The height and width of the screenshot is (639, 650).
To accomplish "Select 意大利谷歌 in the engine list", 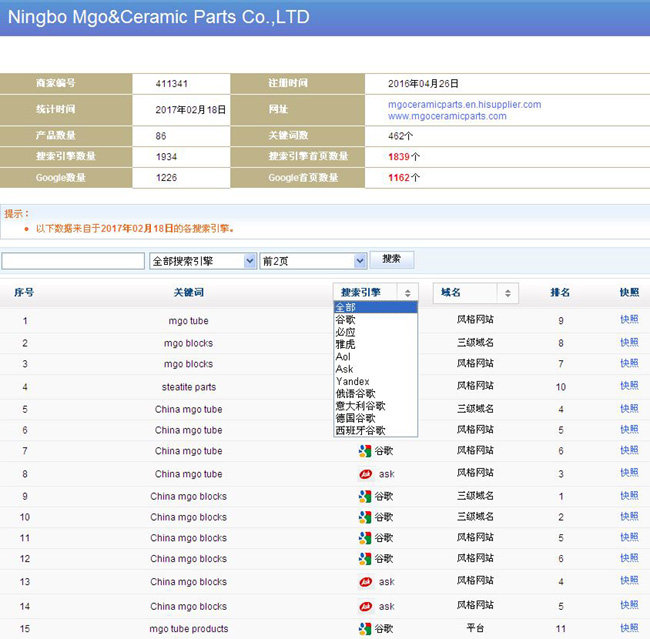I will tap(375, 406).
